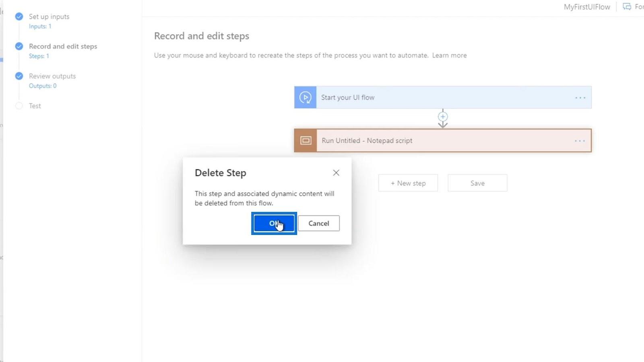Select the Steps: 1 label

[x=39, y=56]
